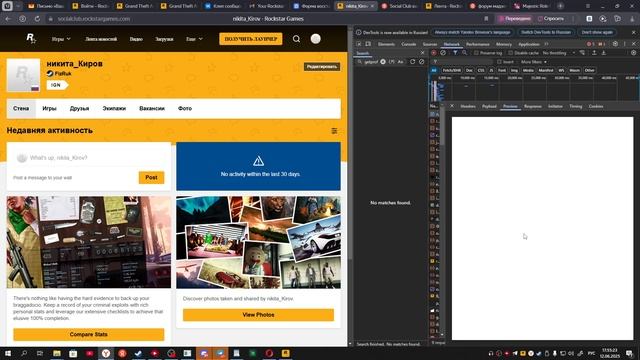Screen dimensions: 640x360
Task: Toggle the Invert filter checkbox
Action: tap(499, 62)
